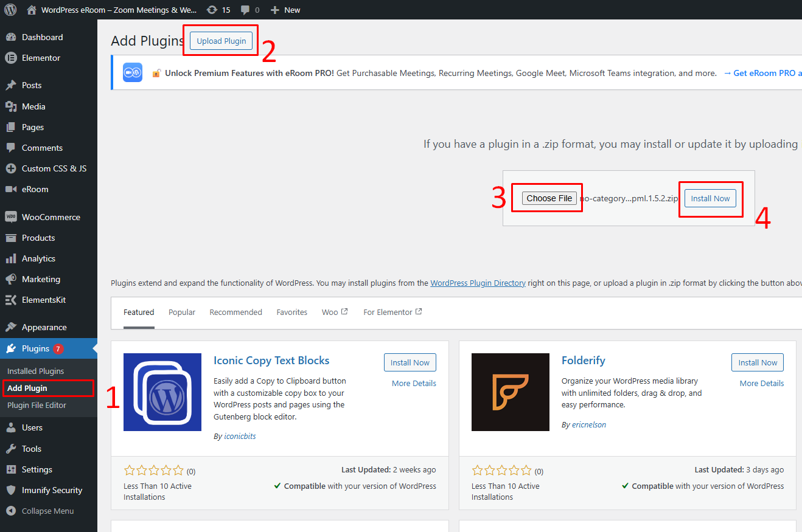Viewport: 802px width, 532px height.
Task: Click the selected zip filename text
Action: 629,198
